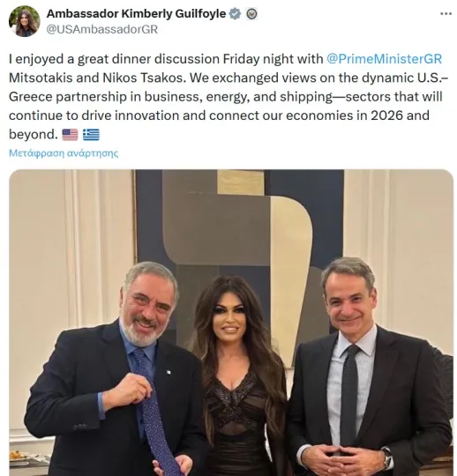Follow the @PrimeMinisterGR mention link
Screen dimensions: 457x476
click(384, 59)
